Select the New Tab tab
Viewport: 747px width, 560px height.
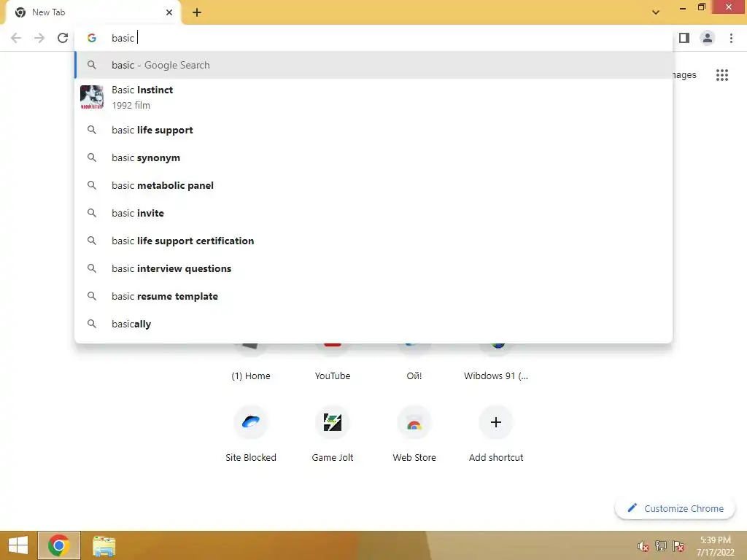(x=93, y=12)
